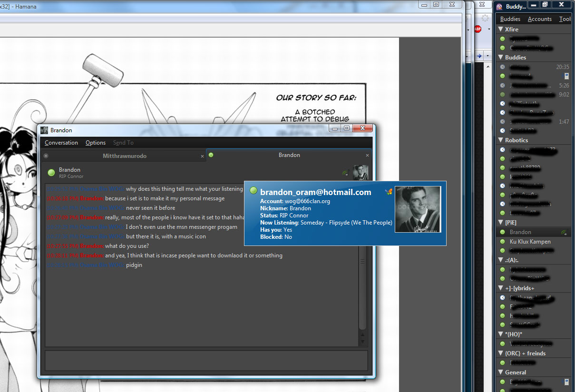
Task: Collapse the +]-[ybrids+ group
Action: pos(500,288)
